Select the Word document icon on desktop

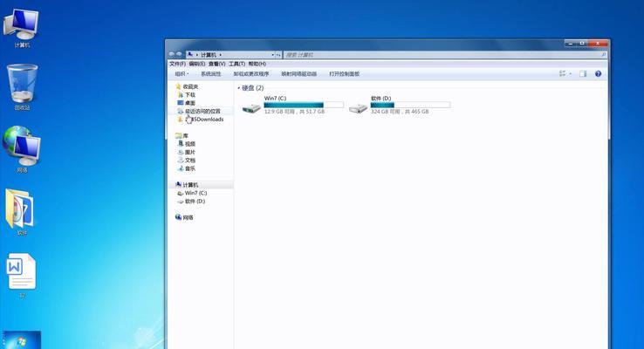point(21,275)
